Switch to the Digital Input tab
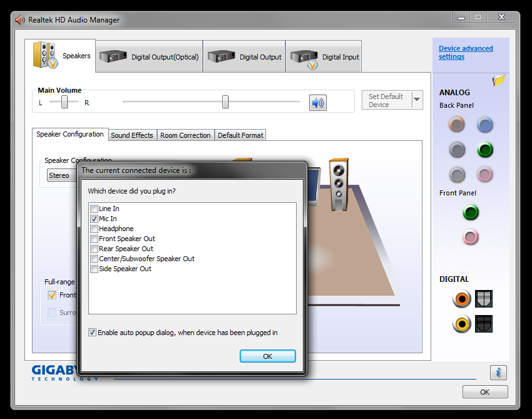532x419 pixels. click(x=324, y=57)
